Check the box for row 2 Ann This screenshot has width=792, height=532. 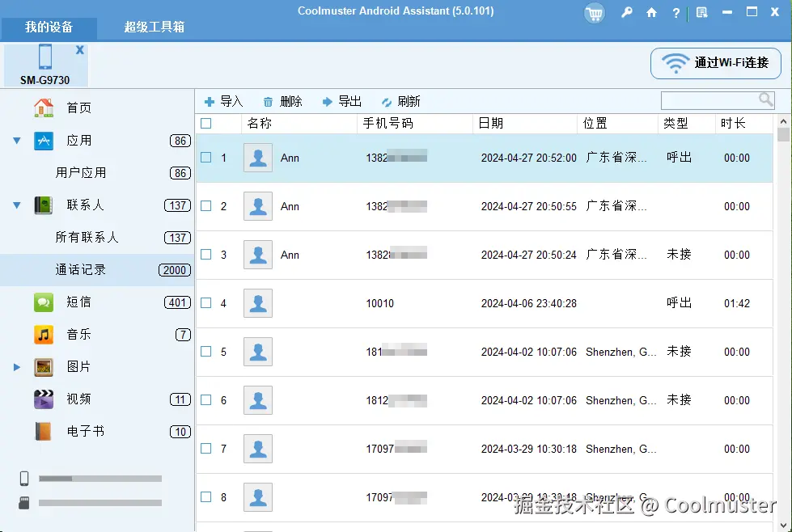click(x=206, y=206)
